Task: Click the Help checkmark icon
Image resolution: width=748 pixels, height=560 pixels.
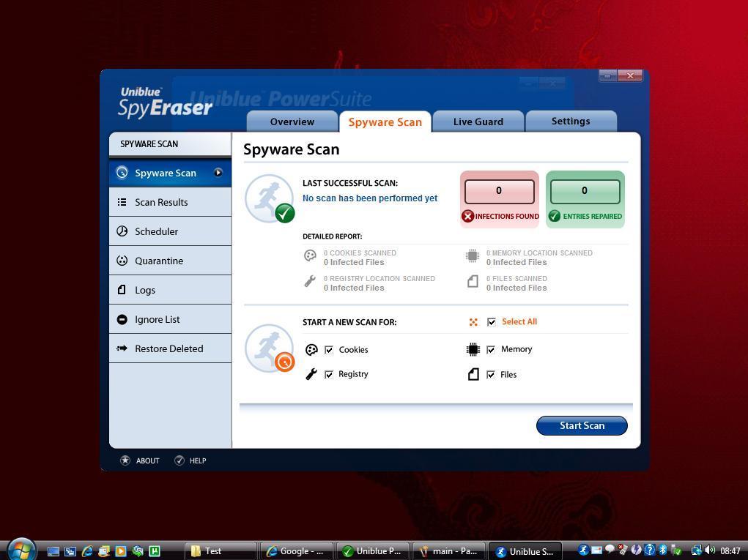Action: click(x=179, y=460)
